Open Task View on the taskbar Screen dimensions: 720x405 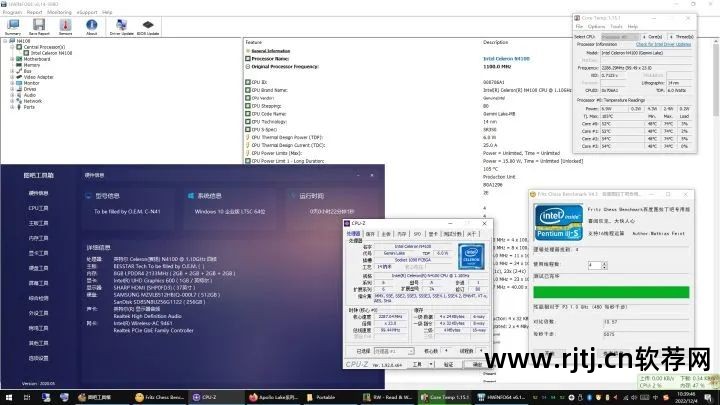[x=27, y=397]
